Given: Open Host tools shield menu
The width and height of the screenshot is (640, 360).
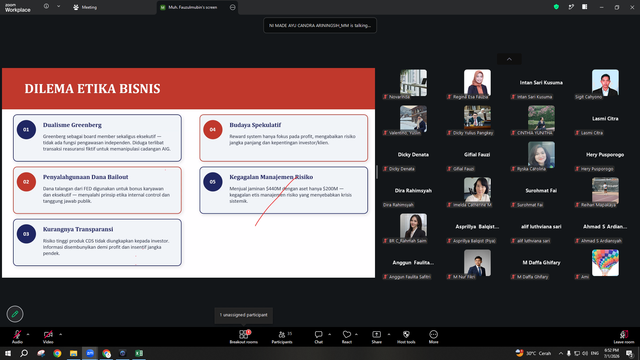Looking at the screenshot, I should pyautogui.click(x=406, y=337).
